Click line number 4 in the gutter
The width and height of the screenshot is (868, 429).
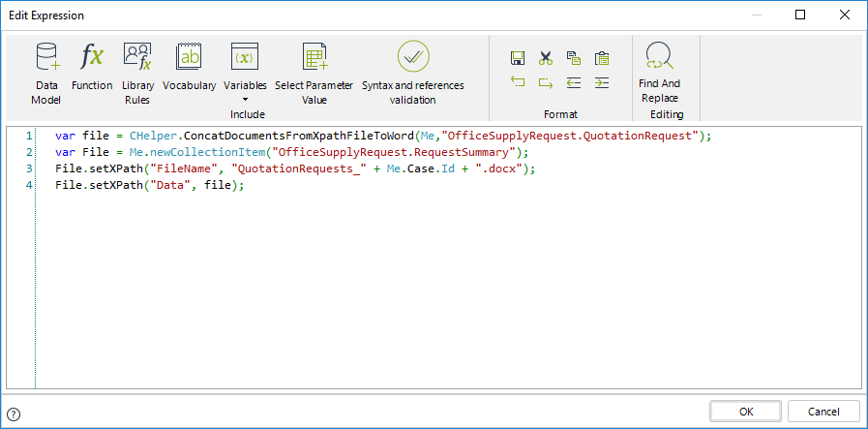click(29, 185)
